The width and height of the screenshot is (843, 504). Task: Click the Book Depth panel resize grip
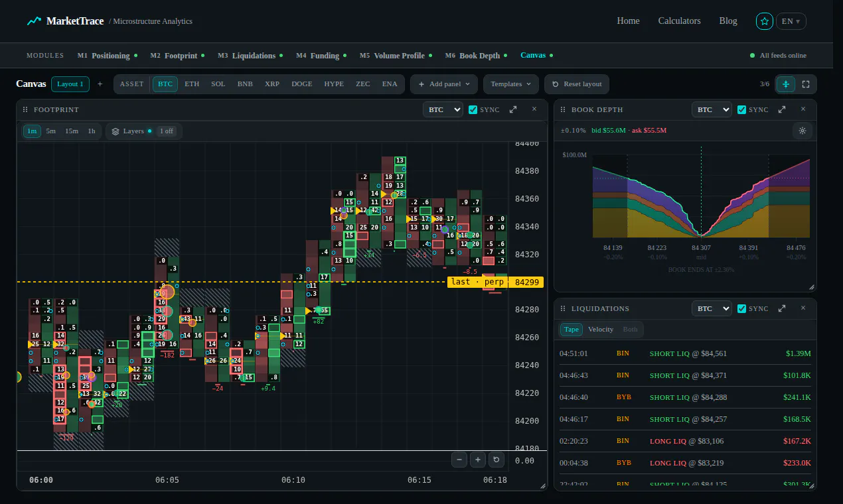812,287
